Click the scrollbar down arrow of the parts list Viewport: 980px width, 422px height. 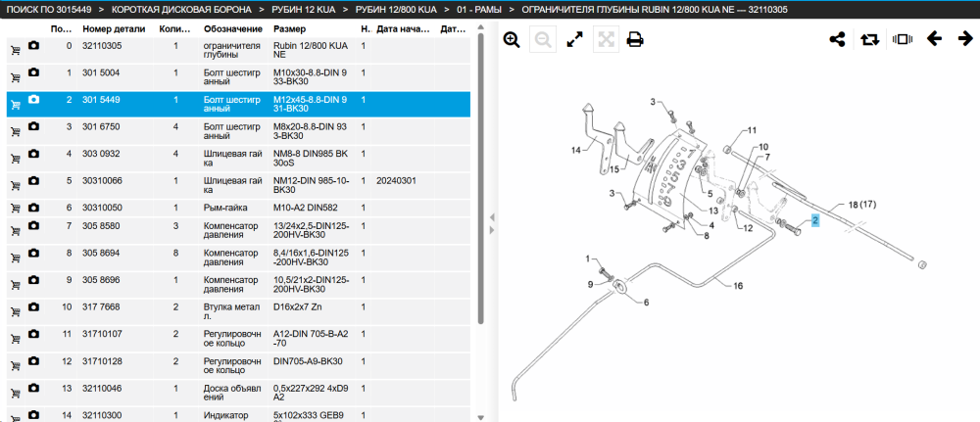pyautogui.click(x=480, y=417)
